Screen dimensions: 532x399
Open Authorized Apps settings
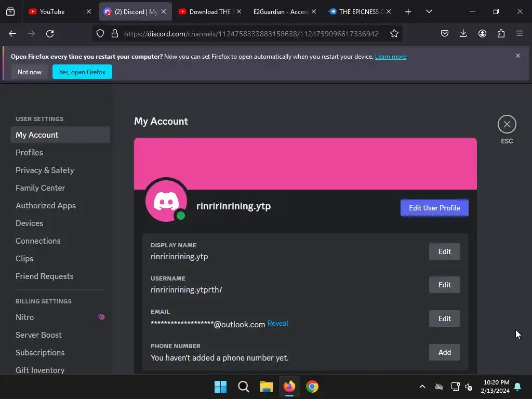tap(60, 206)
